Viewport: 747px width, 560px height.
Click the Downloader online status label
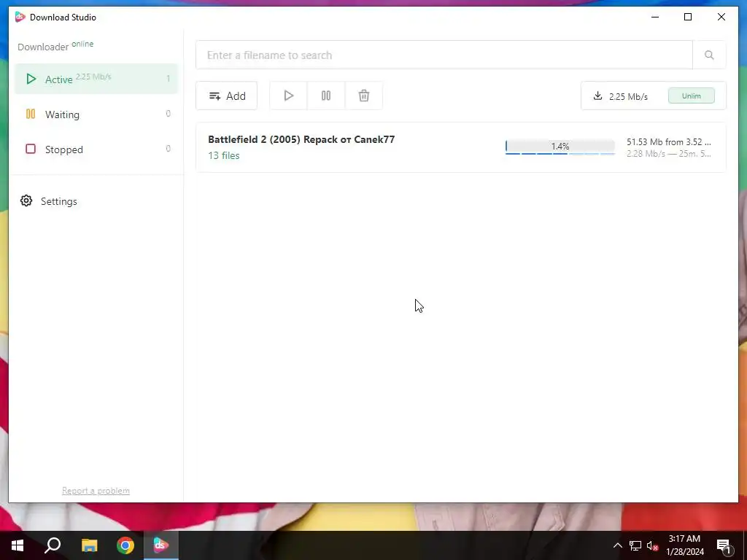55,46
